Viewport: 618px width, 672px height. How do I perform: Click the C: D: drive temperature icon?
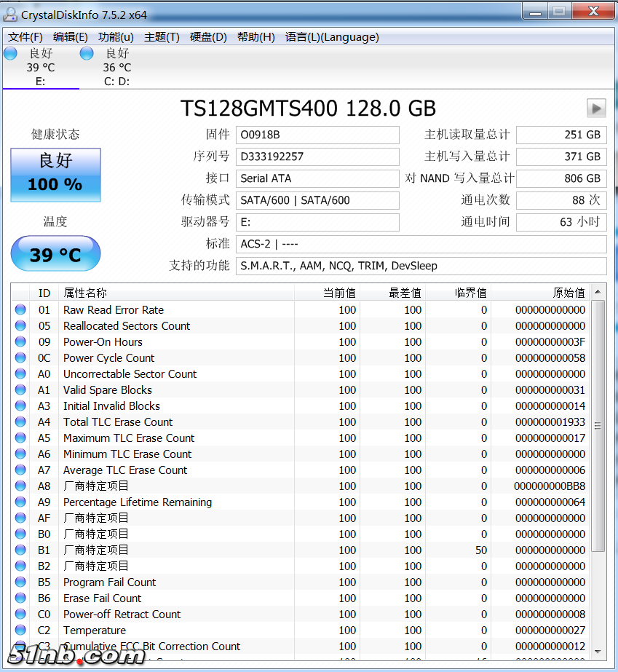coord(86,52)
